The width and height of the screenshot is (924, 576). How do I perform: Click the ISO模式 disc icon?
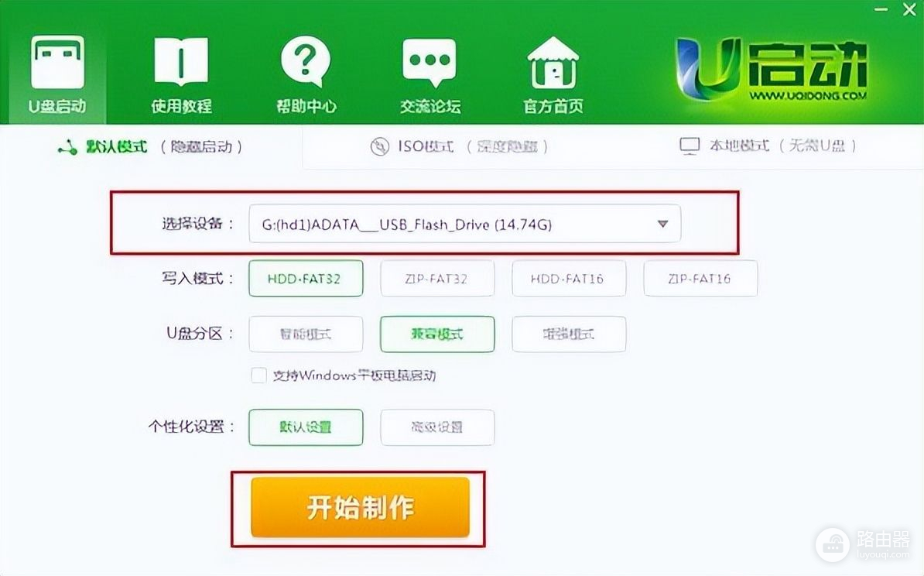[x=379, y=146]
